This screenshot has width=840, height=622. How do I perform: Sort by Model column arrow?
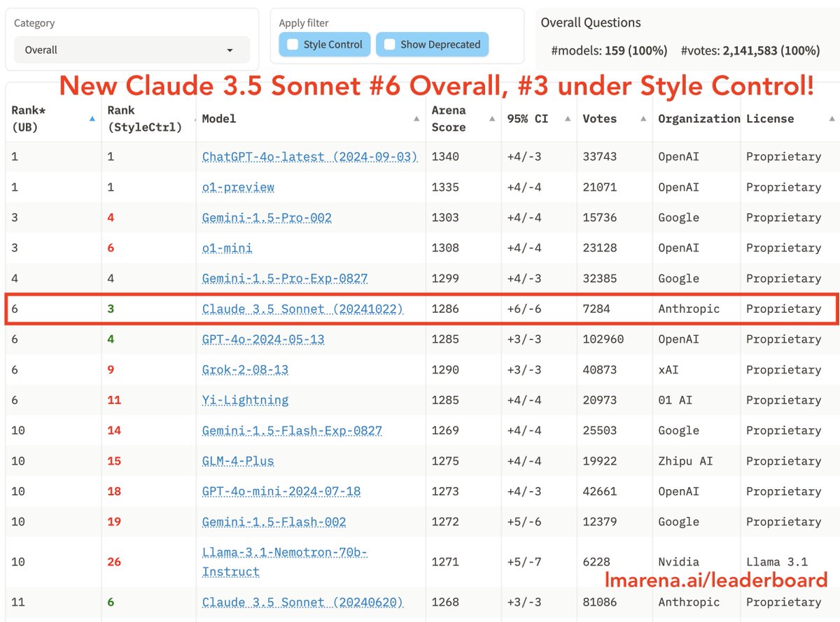[x=415, y=119]
